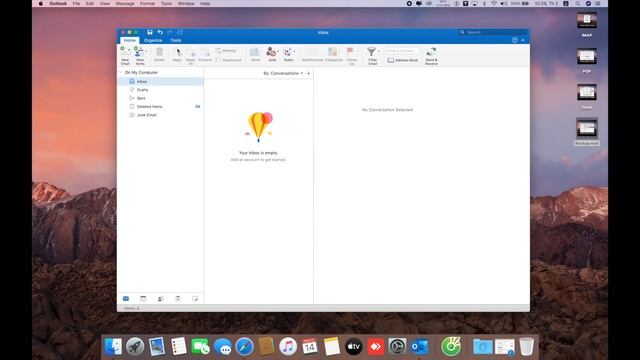Select the Organize ribbon tab
Screen dimensions: 640x360
(x=153, y=40)
